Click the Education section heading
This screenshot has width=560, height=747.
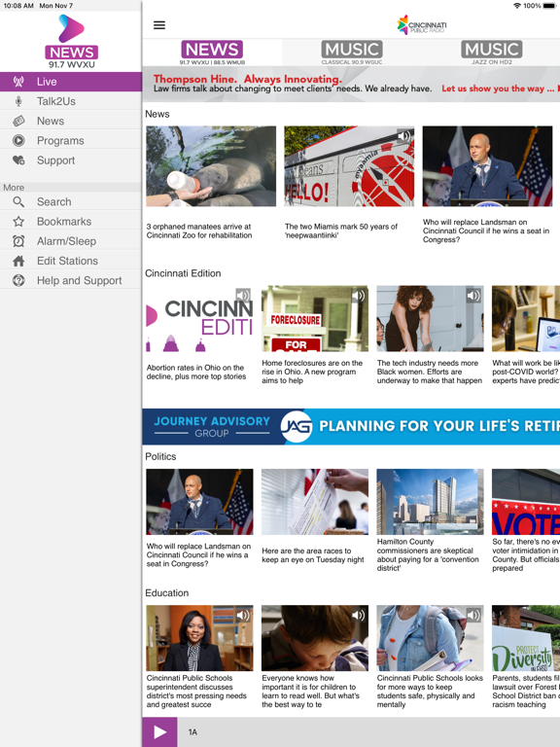166,593
